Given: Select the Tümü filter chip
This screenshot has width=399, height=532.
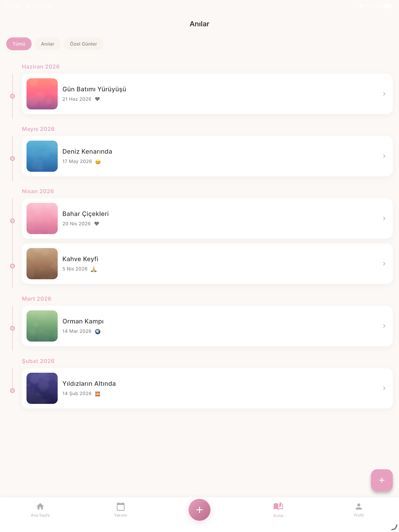Looking at the screenshot, I should pyautogui.click(x=19, y=44).
